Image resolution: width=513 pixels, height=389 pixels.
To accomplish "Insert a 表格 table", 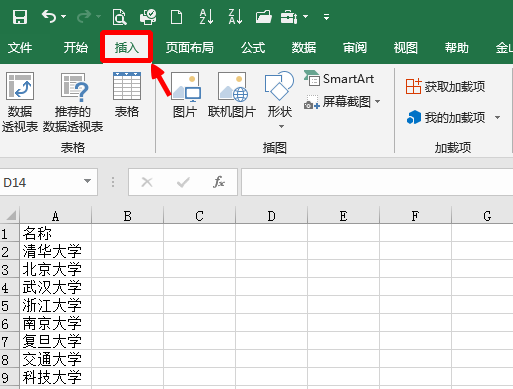I will pos(127,95).
